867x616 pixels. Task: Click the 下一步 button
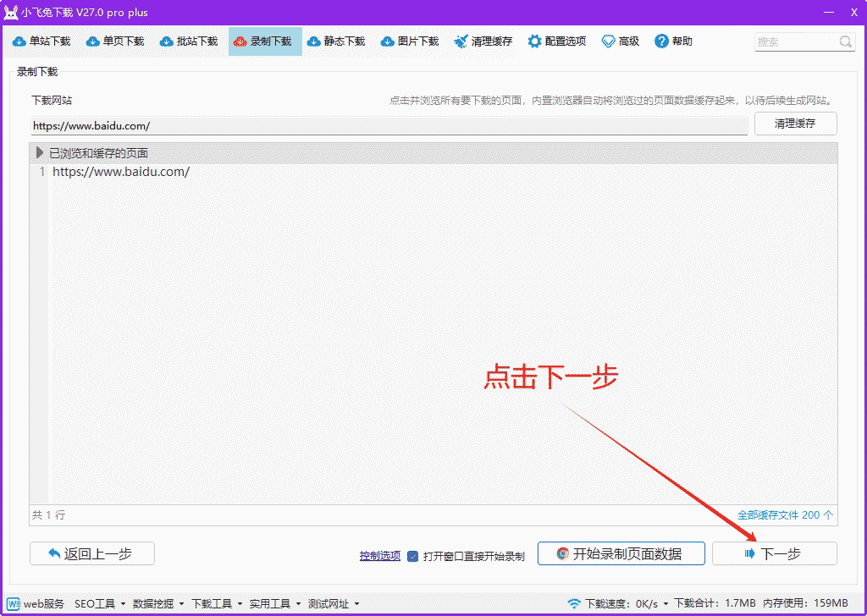pyautogui.click(x=774, y=553)
